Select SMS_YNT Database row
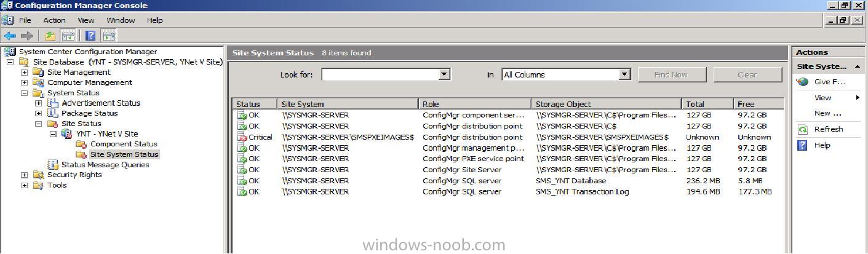 click(x=508, y=181)
